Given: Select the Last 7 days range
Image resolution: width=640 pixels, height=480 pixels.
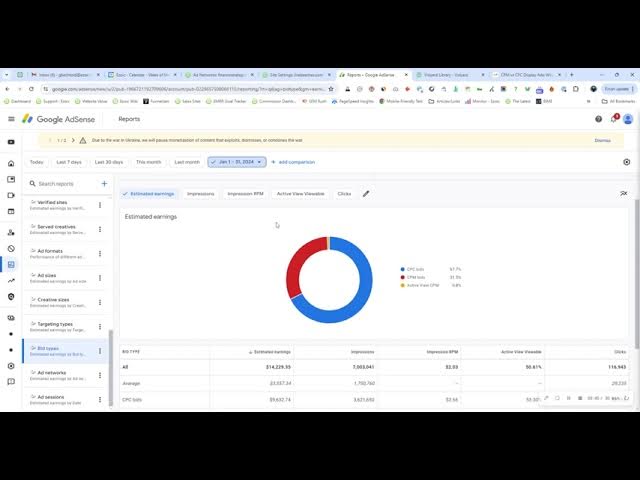Looking at the screenshot, I should pyautogui.click(x=69, y=162).
